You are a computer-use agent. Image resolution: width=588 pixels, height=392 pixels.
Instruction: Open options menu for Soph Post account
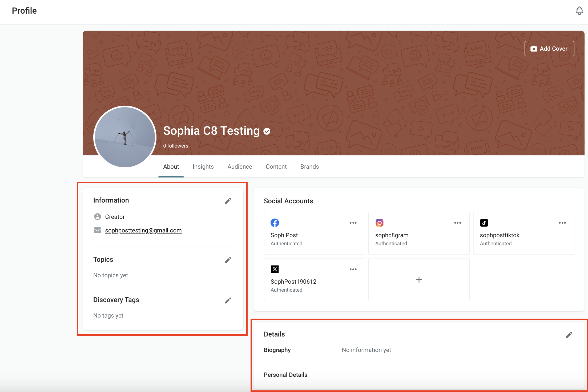coord(353,223)
